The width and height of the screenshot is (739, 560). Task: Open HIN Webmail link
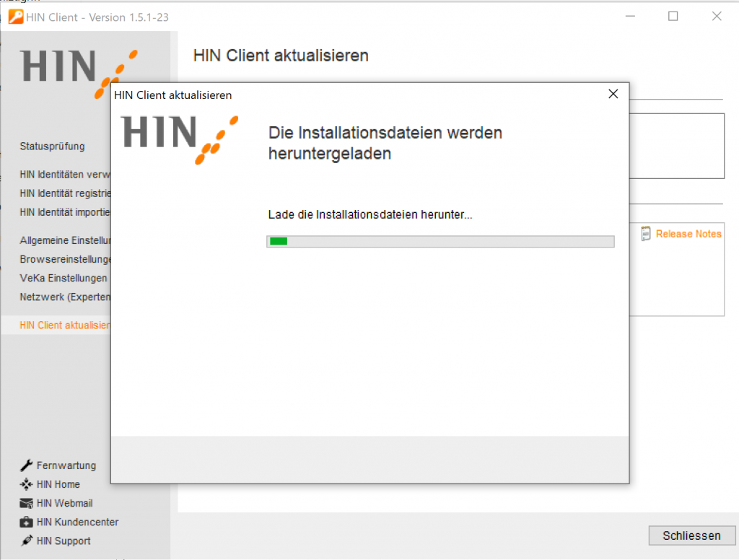64,503
